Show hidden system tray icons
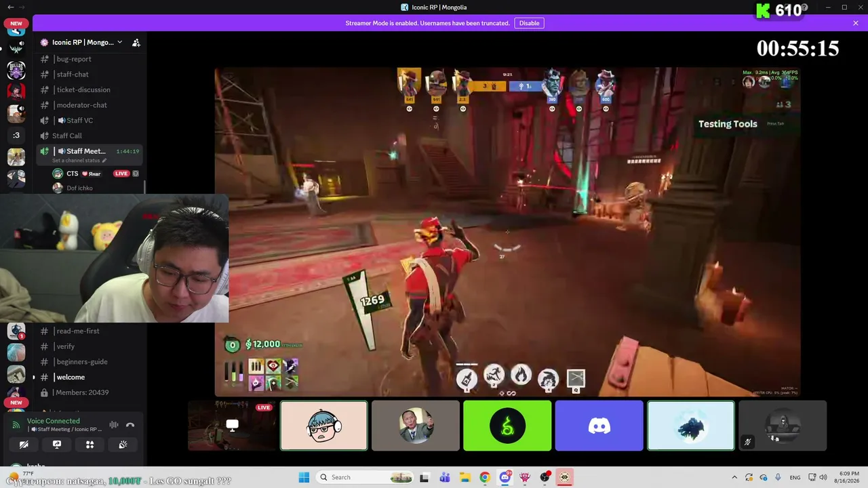The height and width of the screenshot is (488, 868). click(734, 477)
